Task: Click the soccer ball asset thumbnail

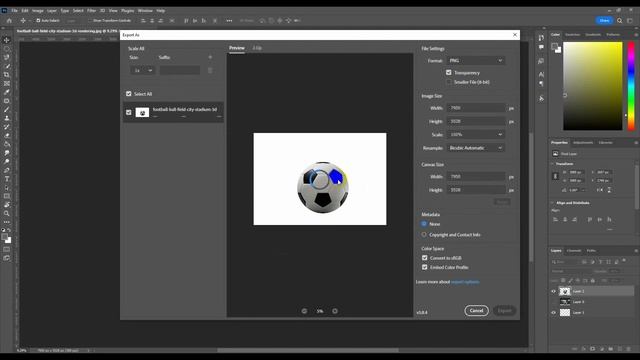Action: pos(142,112)
